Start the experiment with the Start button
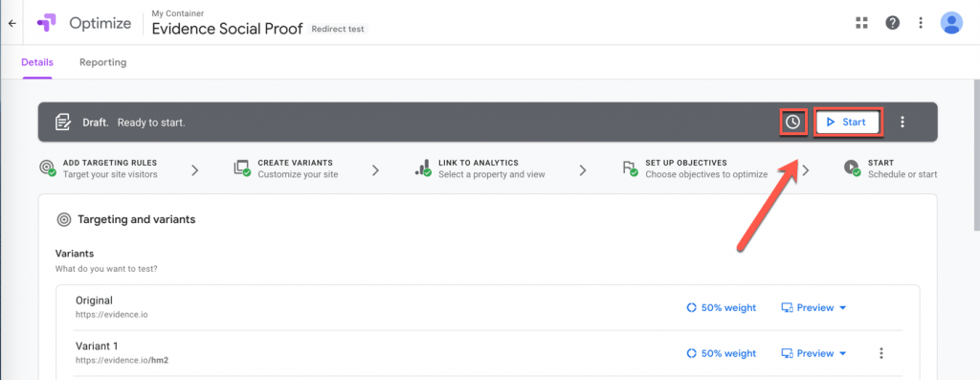Screen dimensions: 980x380 click(x=847, y=122)
